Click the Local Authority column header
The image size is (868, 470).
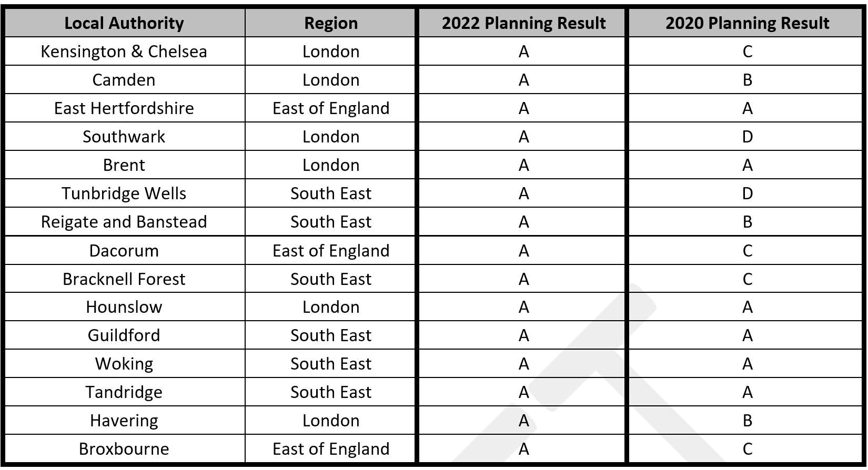pos(124,23)
